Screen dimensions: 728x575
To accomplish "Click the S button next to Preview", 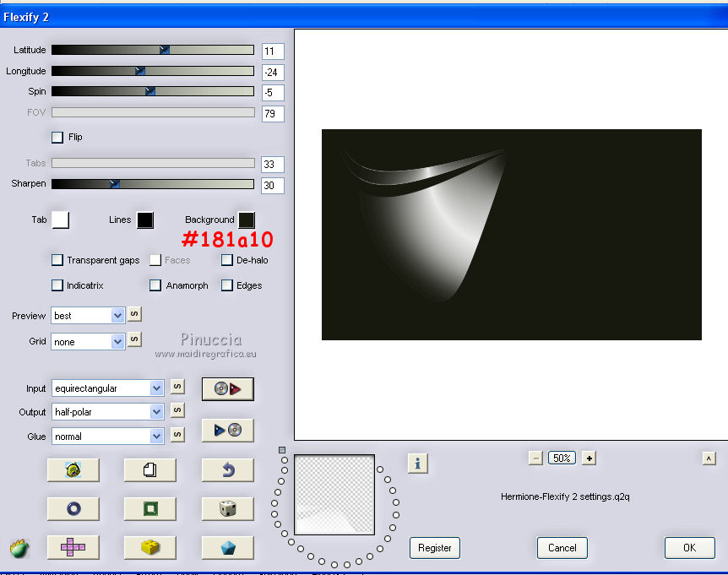I will [134, 314].
